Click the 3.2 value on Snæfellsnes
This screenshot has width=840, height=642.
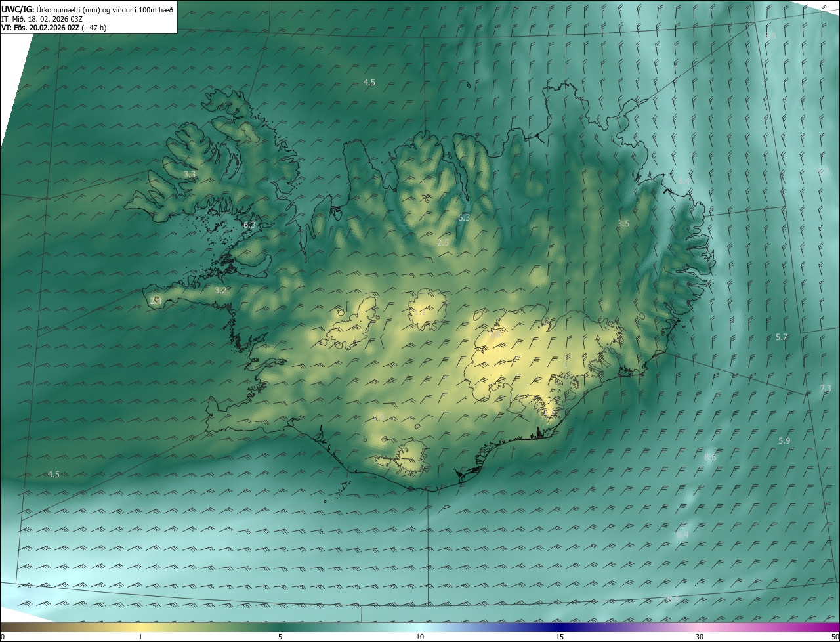pyautogui.click(x=220, y=290)
